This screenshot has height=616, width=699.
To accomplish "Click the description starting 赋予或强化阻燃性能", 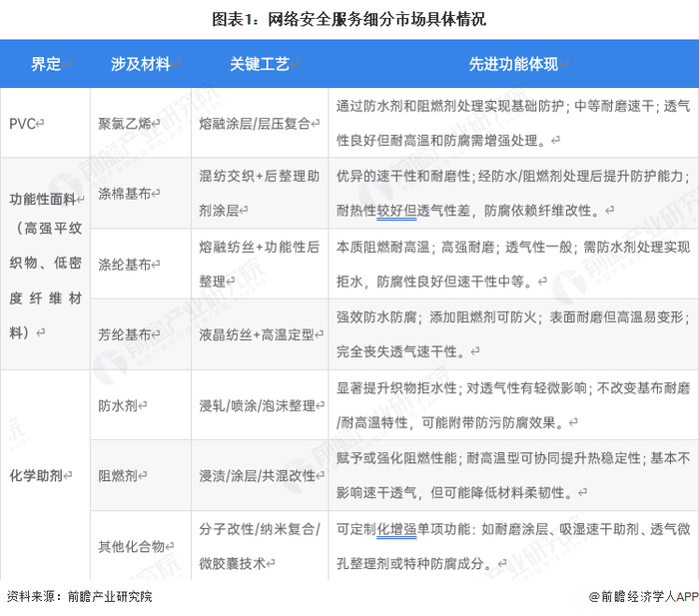I will tap(513, 475).
